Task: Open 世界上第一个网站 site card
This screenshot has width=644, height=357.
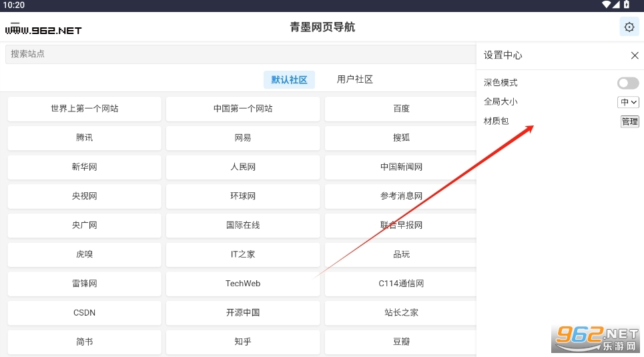Action: pyautogui.click(x=84, y=109)
